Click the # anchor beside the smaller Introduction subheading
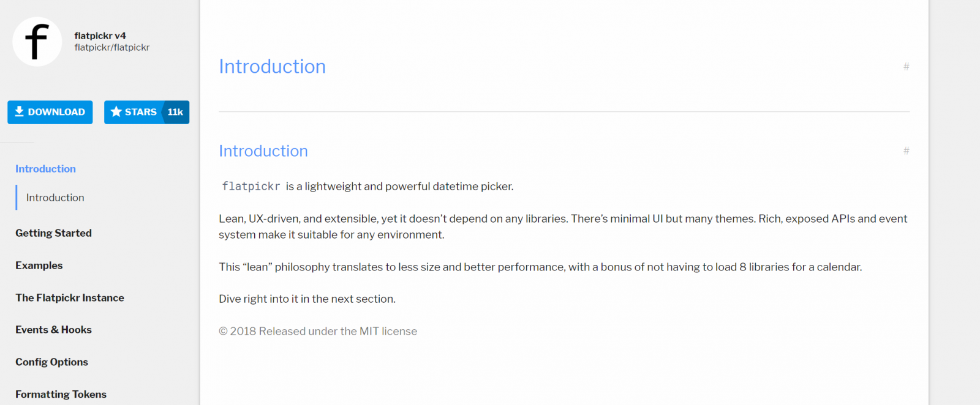 pos(906,151)
